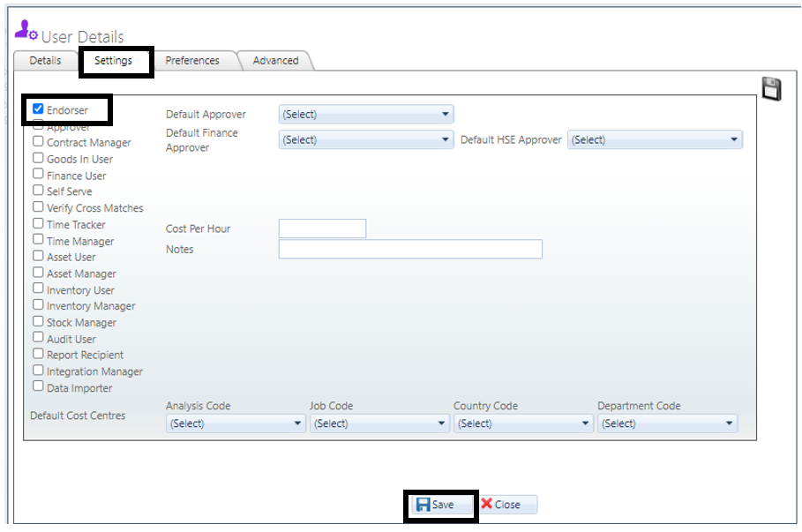The image size is (802, 532).
Task: Open the Department Code dropdown
Action: (x=668, y=423)
